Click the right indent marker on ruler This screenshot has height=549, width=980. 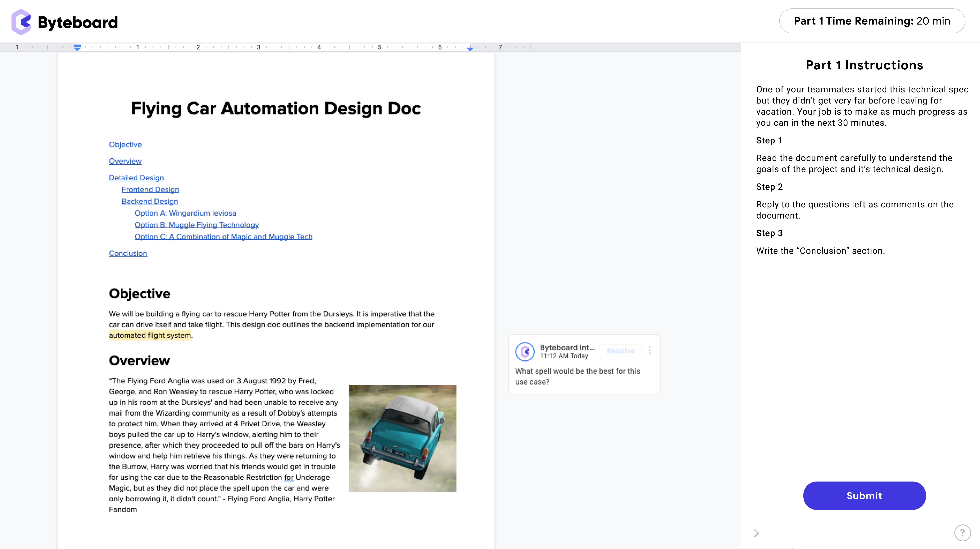pos(470,48)
